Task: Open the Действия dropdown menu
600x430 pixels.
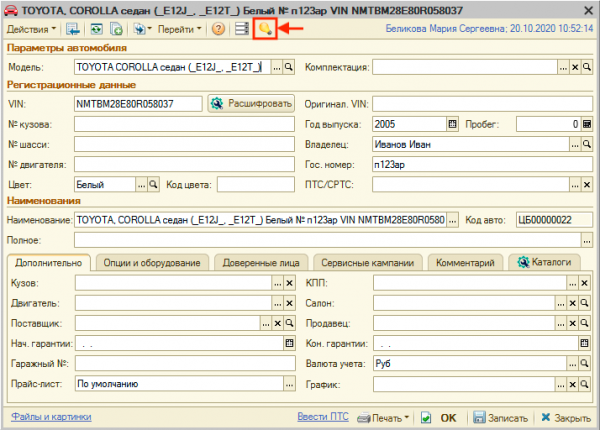Action: pos(31,29)
